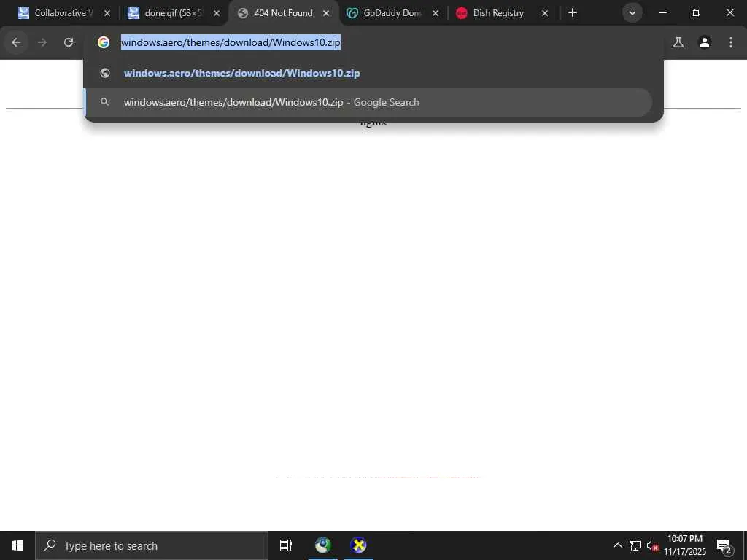Open the tab search dropdown
Viewport: 747px width, 560px height.
pyautogui.click(x=632, y=13)
